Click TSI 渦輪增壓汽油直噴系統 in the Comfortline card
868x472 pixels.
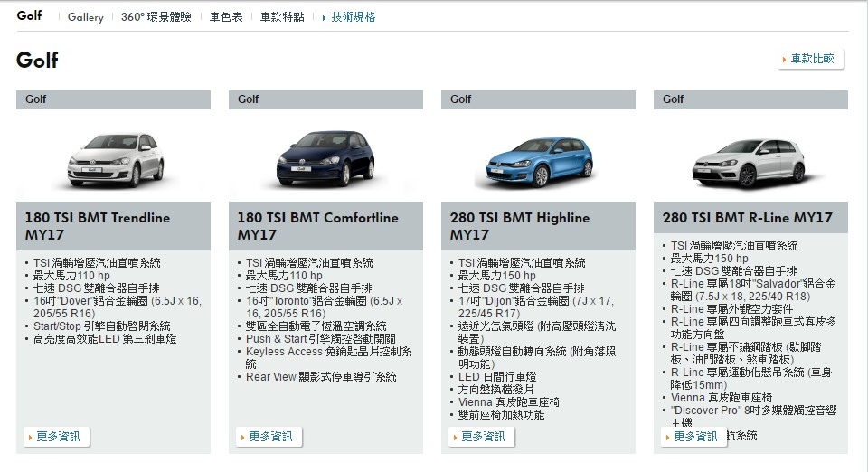309,263
